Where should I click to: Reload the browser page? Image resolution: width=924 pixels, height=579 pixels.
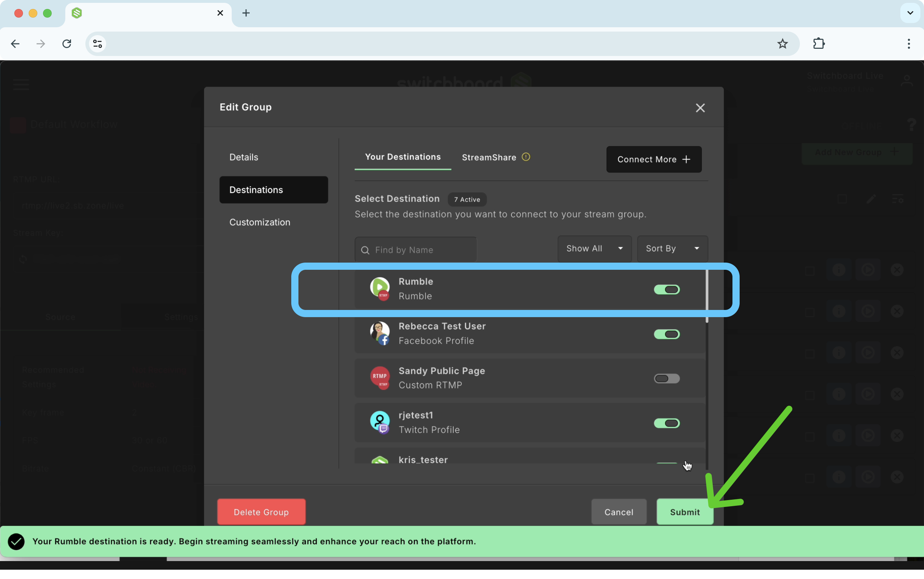[67, 44]
